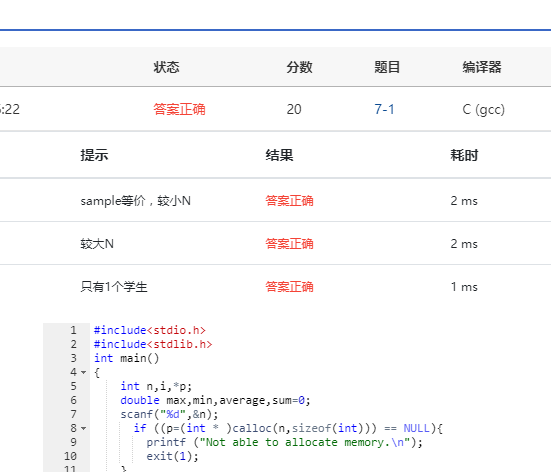
Task: Click the exit(1); code line
Action: click(173, 457)
